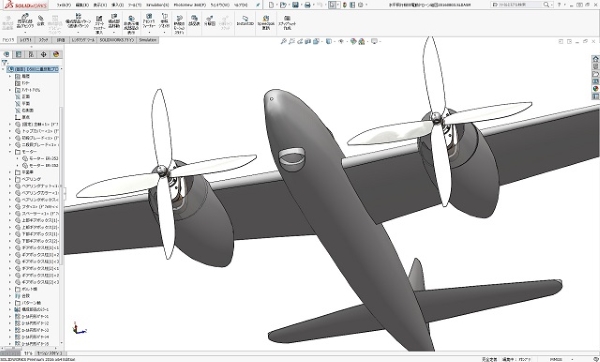Click the Print icon in the quick-access toolbar
This screenshot has height=362, width=600.
point(307,5)
